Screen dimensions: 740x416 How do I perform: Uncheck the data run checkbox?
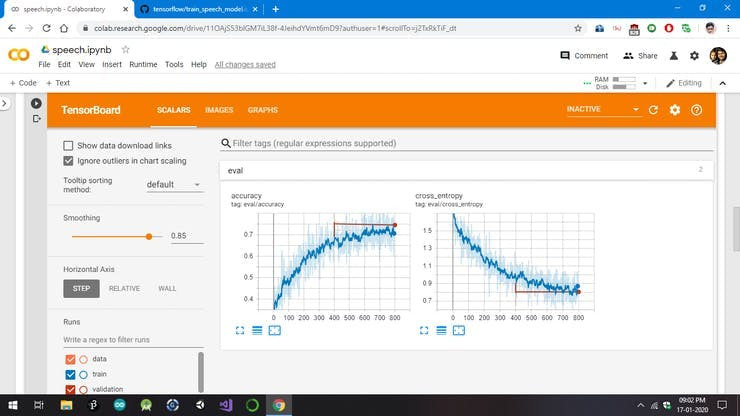point(70,359)
